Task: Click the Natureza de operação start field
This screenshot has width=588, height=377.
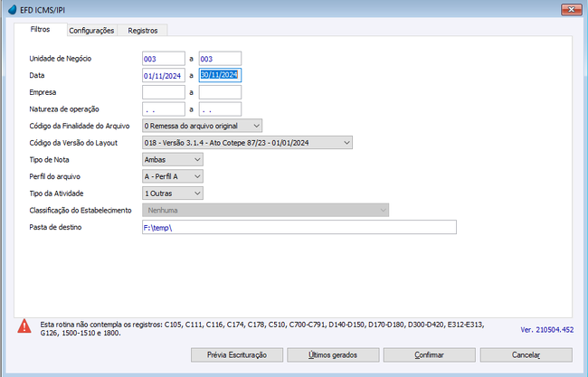Action: pyautogui.click(x=164, y=109)
